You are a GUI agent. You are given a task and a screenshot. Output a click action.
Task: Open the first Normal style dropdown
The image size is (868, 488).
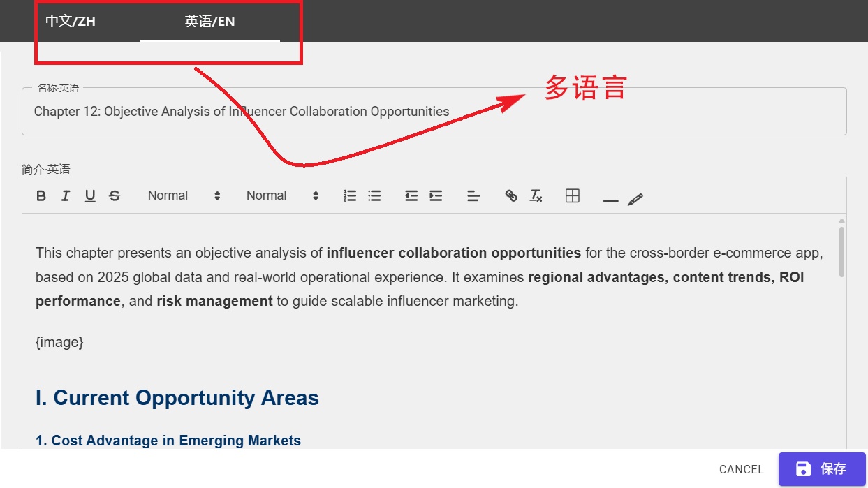[184, 196]
